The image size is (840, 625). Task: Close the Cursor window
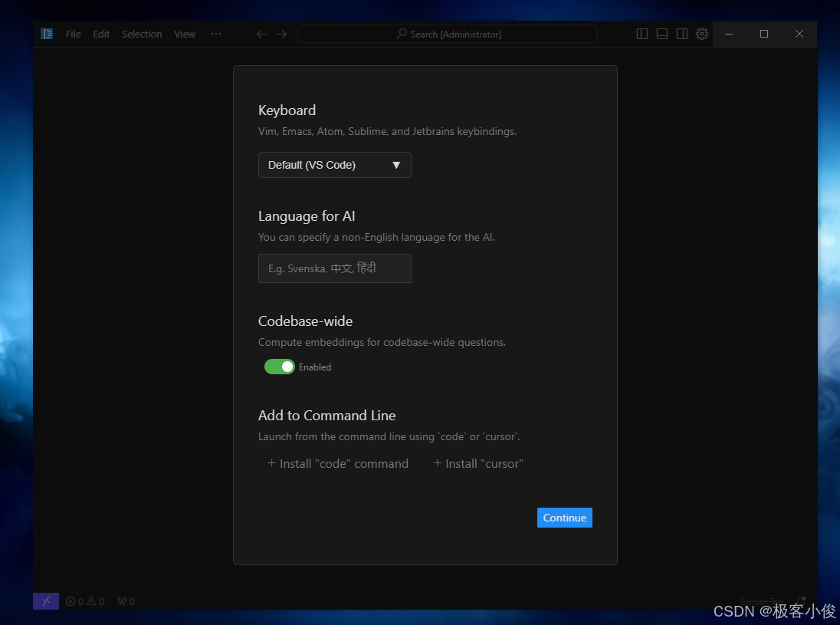tap(799, 34)
